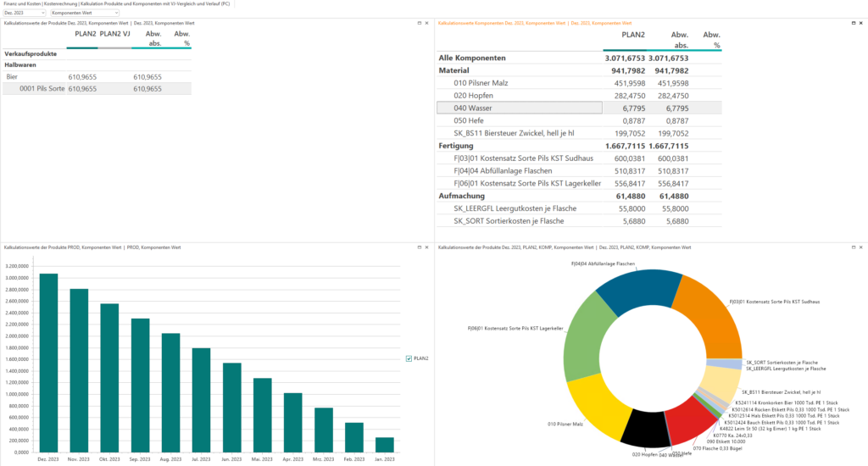868x466 pixels.
Task: Click the Sep. 2023 bar
Action: pos(140,386)
